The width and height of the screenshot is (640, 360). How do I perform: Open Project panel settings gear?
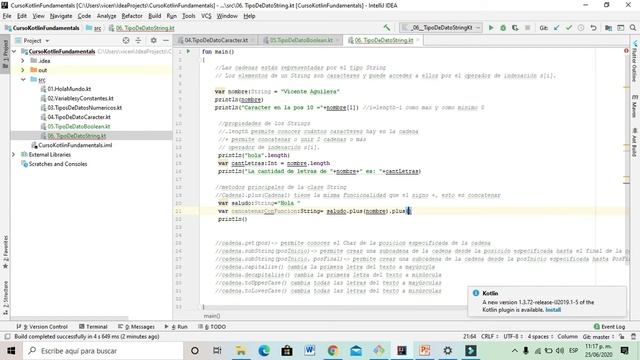click(x=153, y=40)
